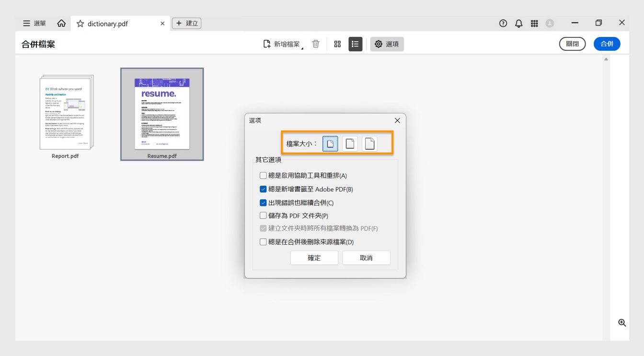Choose the smaller file size icon

(331, 144)
